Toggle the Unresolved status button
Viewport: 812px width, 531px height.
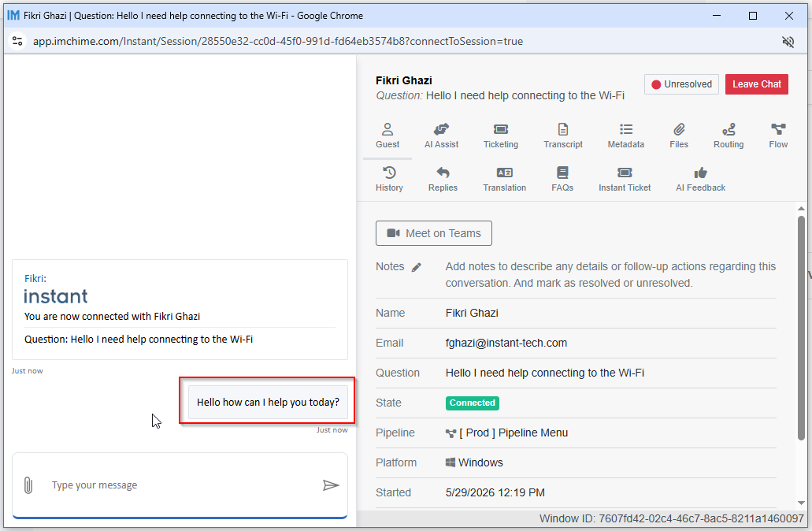click(x=681, y=84)
